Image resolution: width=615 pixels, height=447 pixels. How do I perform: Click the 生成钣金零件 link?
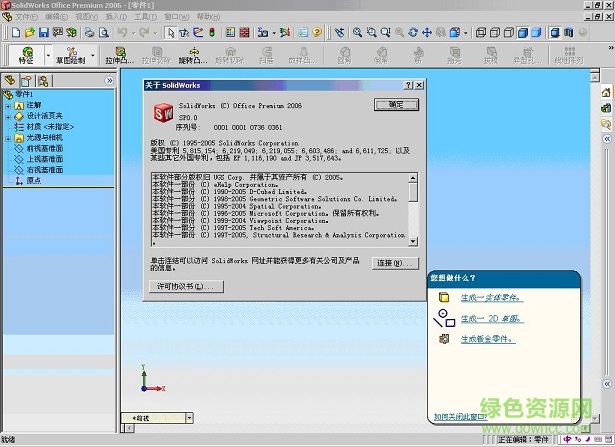click(x=488, y=339)
